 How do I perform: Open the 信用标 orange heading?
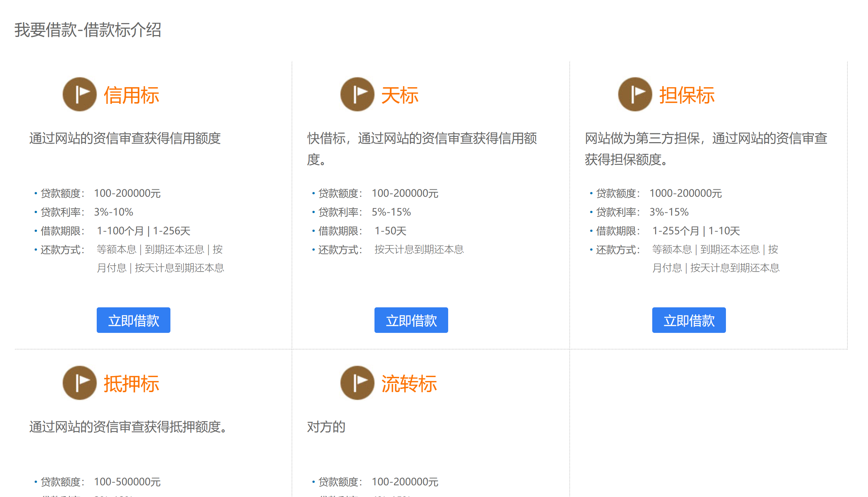tap(131, 95)
